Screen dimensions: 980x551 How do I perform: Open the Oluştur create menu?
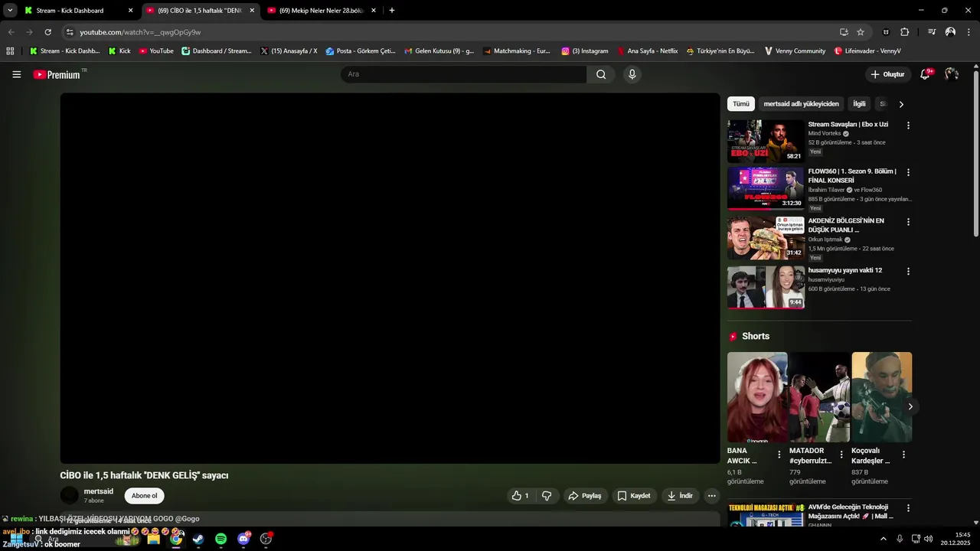(x=887, y=74)
